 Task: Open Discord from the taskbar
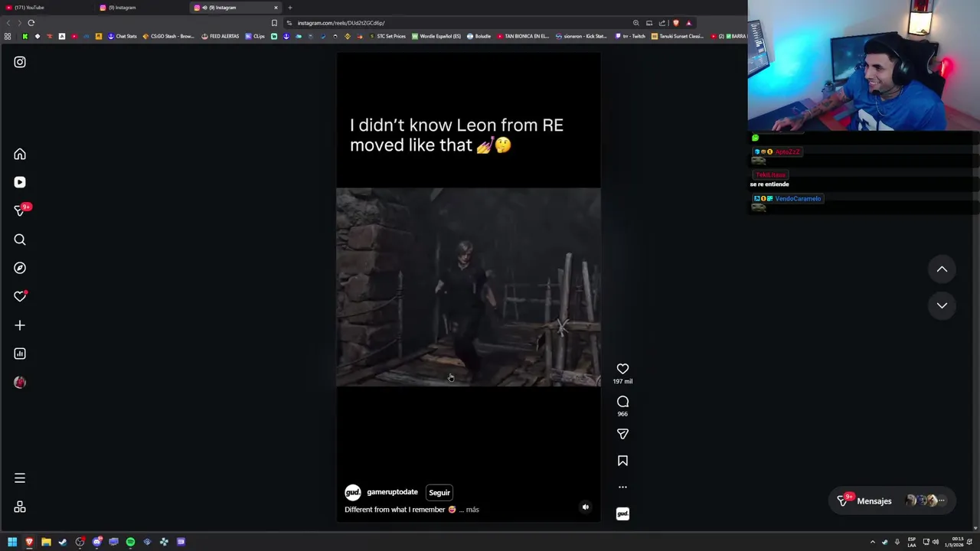(96, 542)
